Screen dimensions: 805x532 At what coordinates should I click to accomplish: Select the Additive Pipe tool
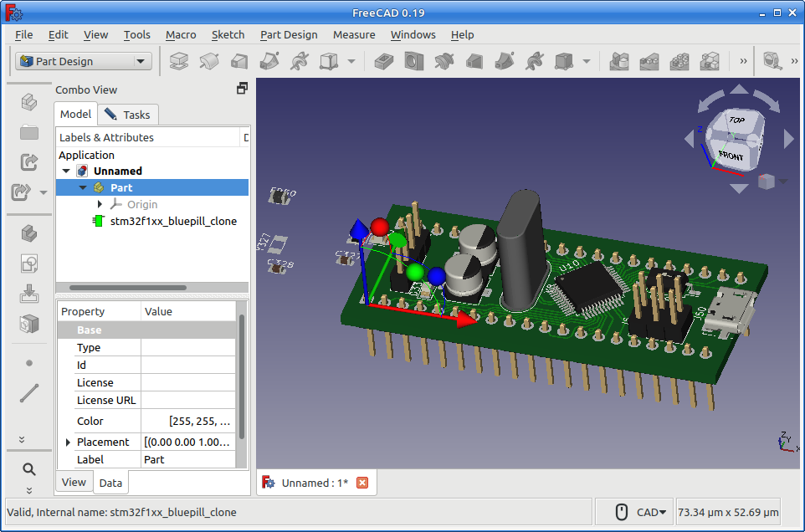[269, 62]
